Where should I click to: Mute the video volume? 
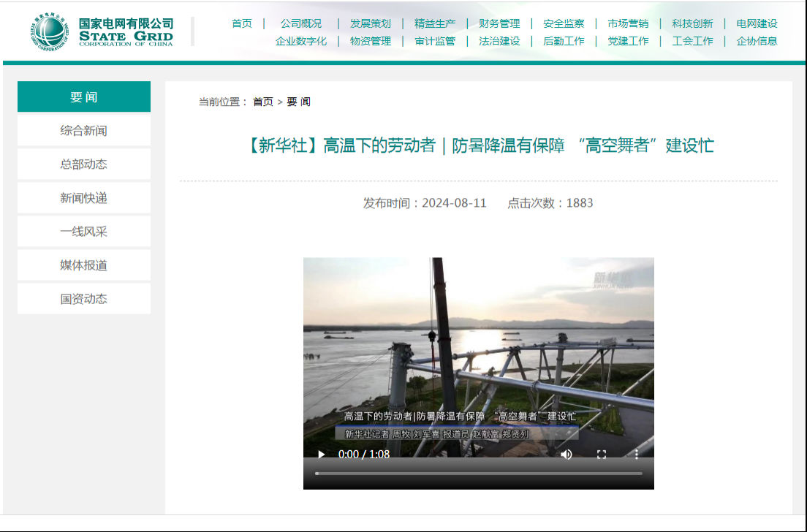566,455
